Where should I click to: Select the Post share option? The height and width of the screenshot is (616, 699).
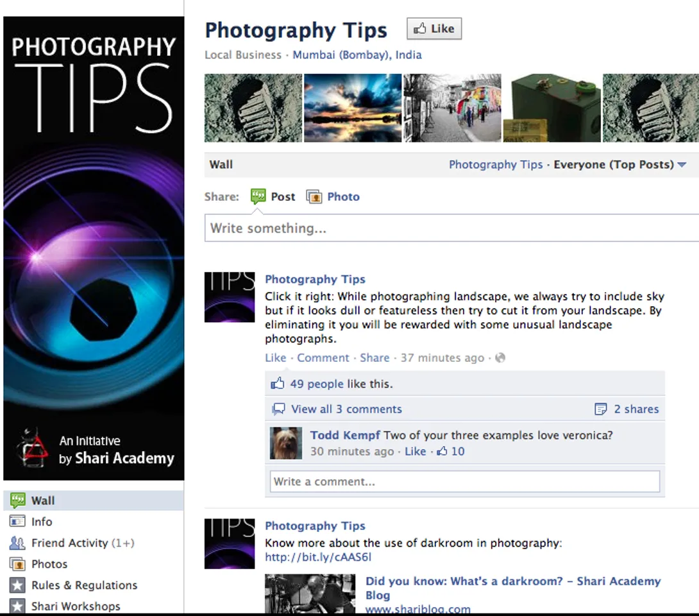pos(283,197)
